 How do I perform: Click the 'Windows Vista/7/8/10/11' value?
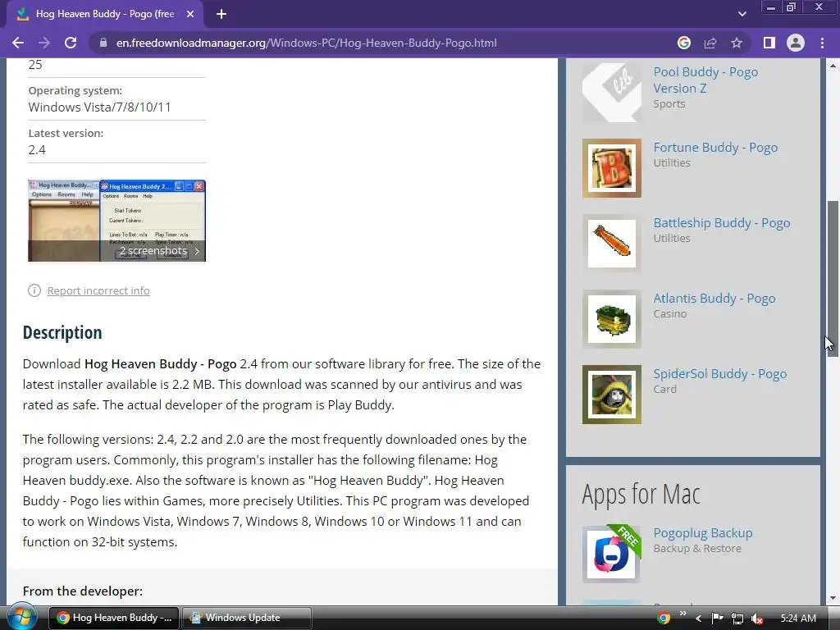(99, 107)
